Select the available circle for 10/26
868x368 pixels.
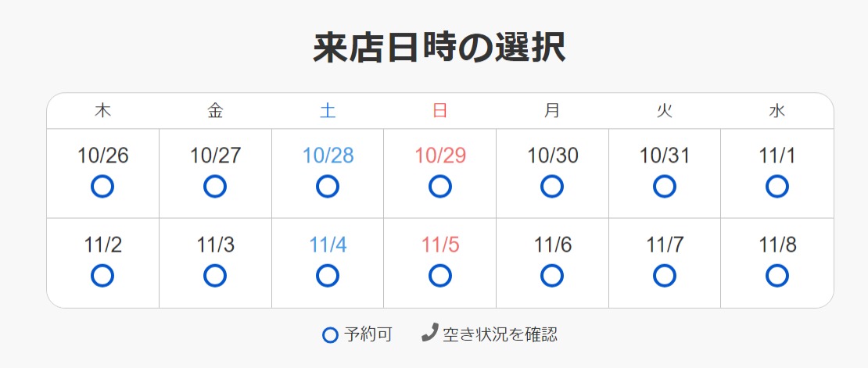pyautogui.click(x=102, y=187)
